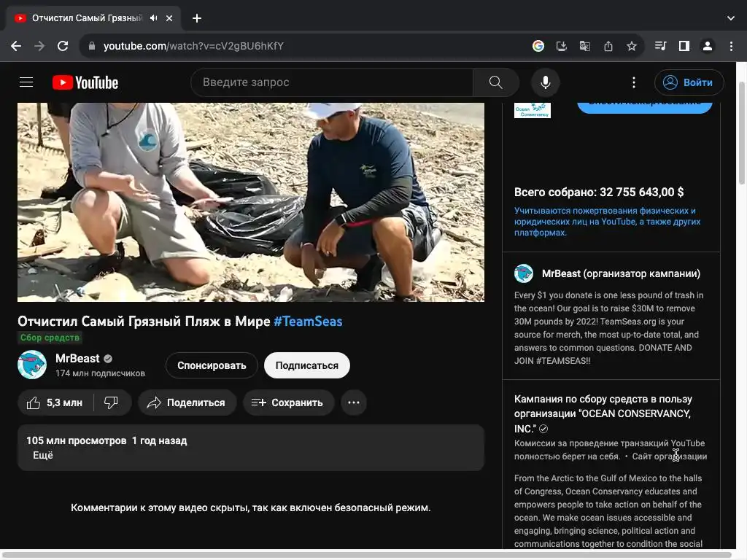This screenshot has height=560, width=747.
Task: Bookmark this tab with star icon
Action: [x=632, y=46]
